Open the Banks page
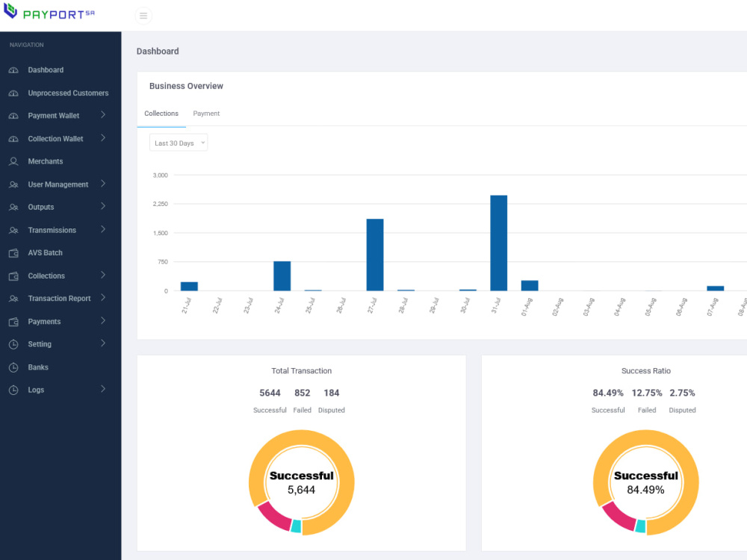The image size is (747, 560). (38, 367)
